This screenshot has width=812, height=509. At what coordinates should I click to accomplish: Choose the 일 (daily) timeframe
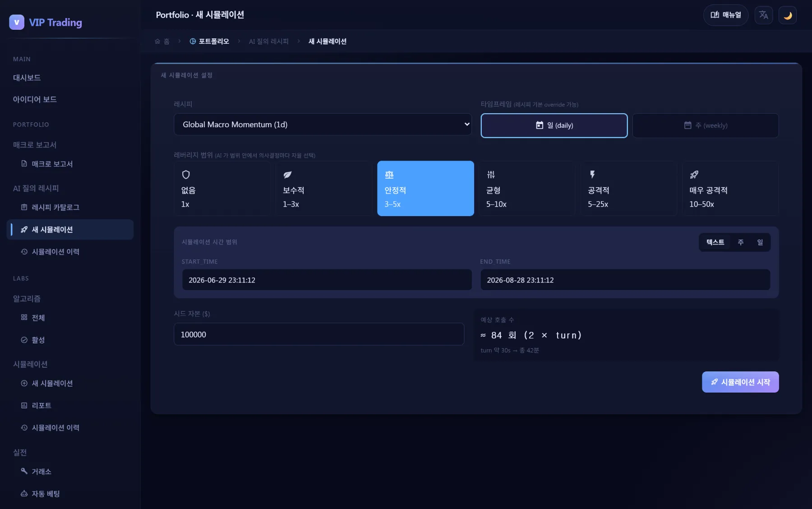tap(554, 125)
